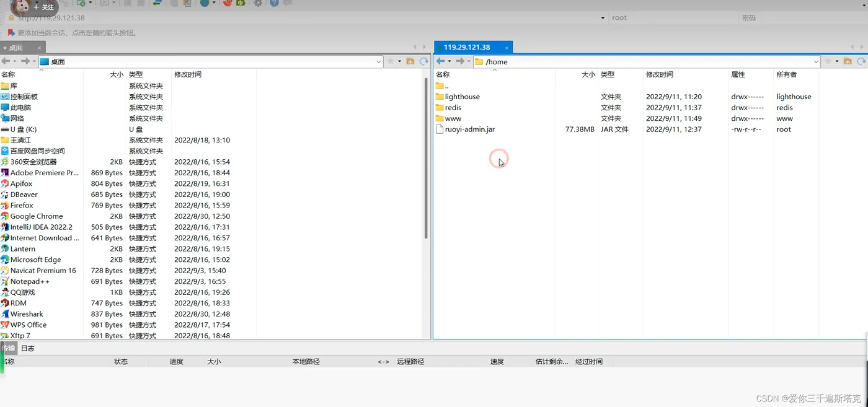The width and height of the screenshot is (868, 407).
Task: Go forward in the local 桌面 pane
Action: pyautogui.click(x=25, y=61)
